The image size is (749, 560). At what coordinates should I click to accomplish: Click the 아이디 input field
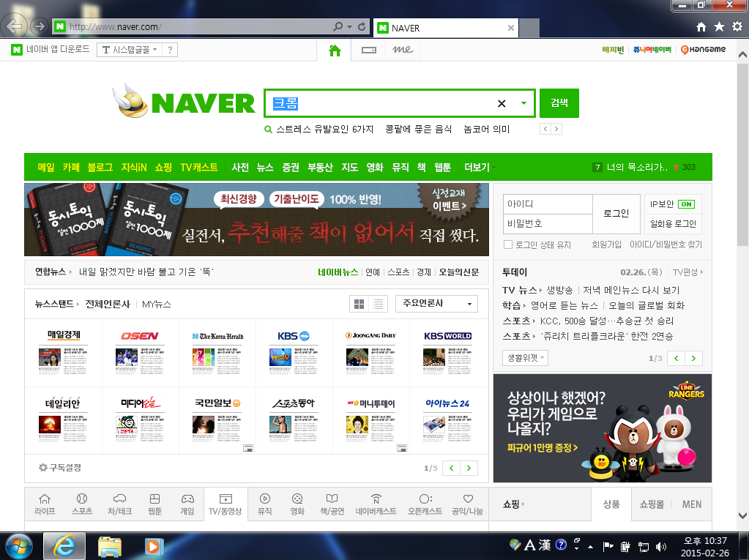pyautogui.click(x=548, y=204)
